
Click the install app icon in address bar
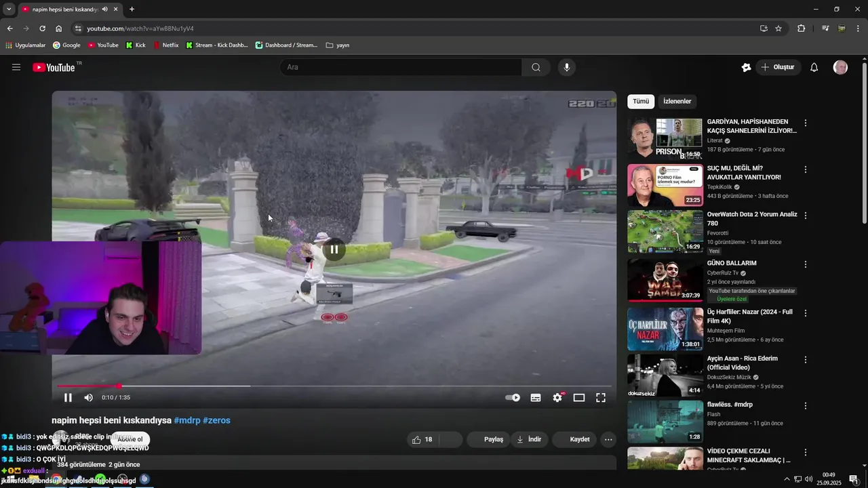pyautogui.click(x=764, y=28)
